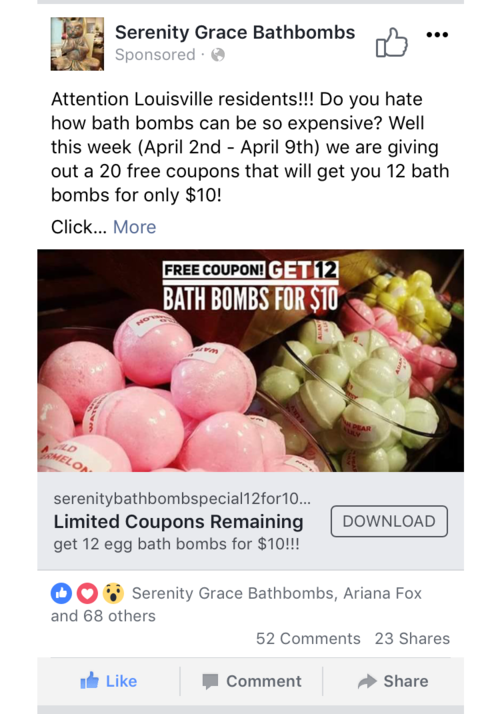View who reacted via 'and 68 others'
The height and width of the screenshot is (714, 500).
tap(103, 616)
